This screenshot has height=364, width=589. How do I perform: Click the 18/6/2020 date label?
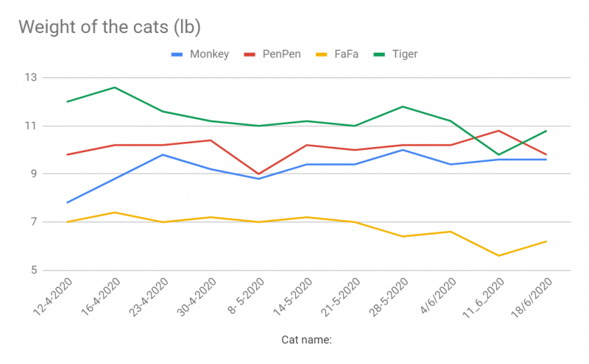pyautogui.click(x=530, y=298)
